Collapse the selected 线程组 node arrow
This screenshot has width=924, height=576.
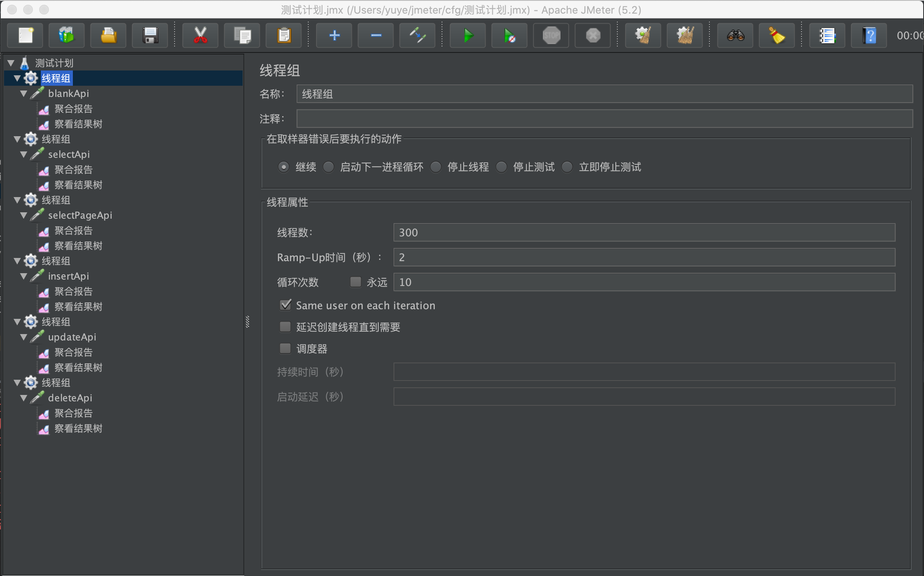(x=17, y=78)
